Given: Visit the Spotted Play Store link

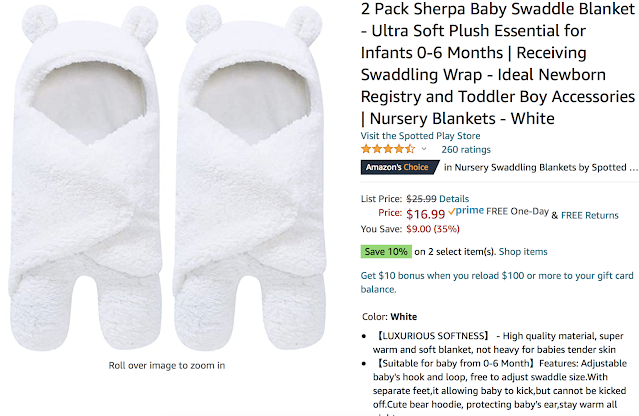Looking at the screenshot, I should (x=419, y=136).
